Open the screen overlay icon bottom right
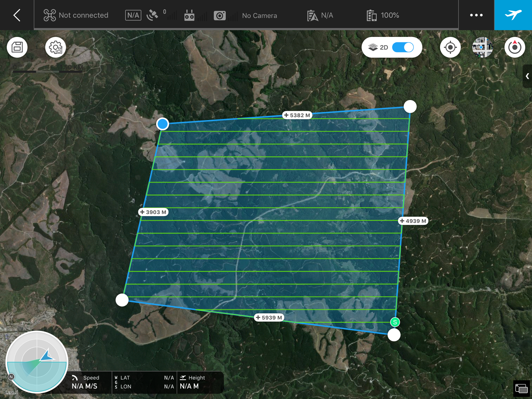 tap(521, 389)
